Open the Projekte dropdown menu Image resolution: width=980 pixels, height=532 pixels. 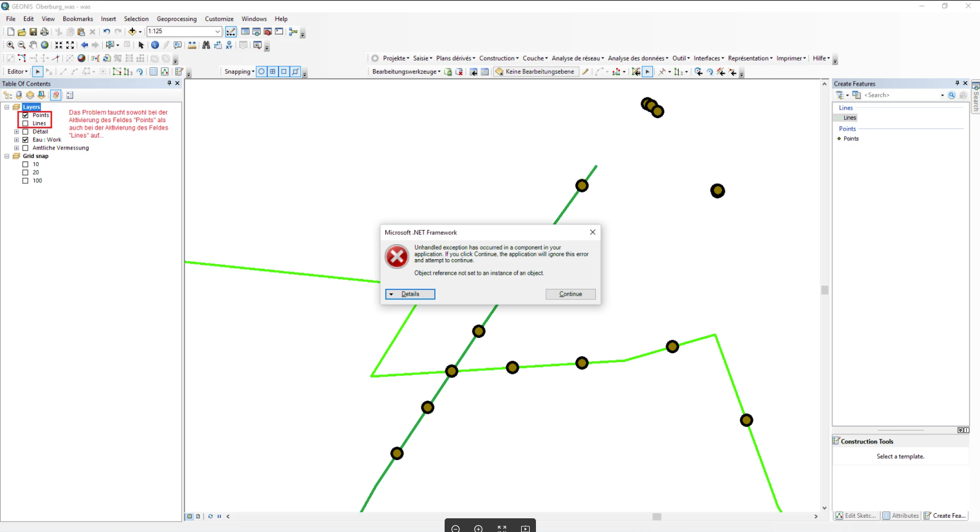click(x=396, y=58)
